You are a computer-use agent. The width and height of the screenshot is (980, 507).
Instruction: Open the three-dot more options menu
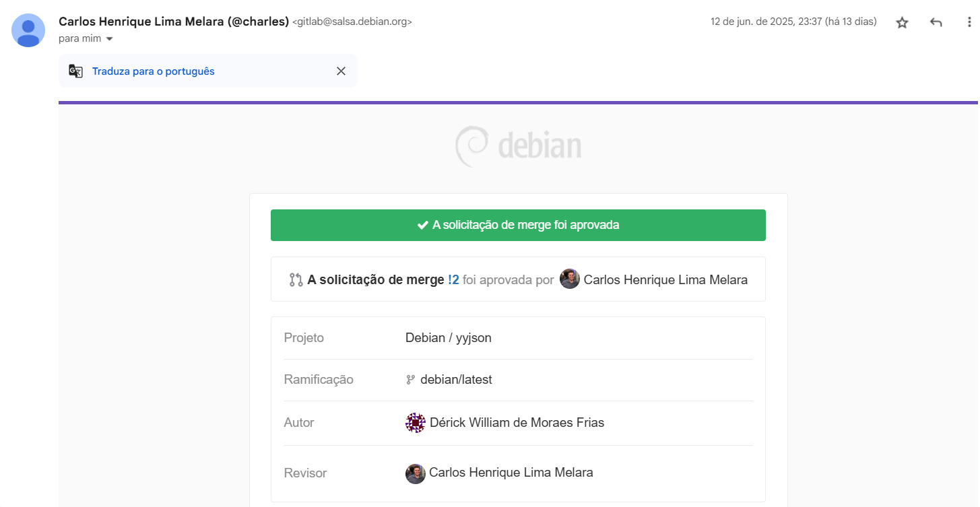[x=969, y=22]
